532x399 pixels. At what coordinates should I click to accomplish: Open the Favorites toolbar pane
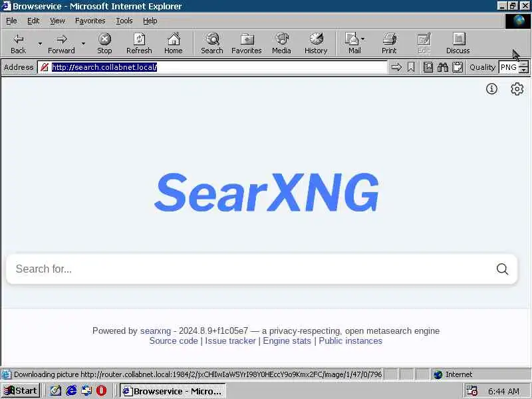pos(247,43)
